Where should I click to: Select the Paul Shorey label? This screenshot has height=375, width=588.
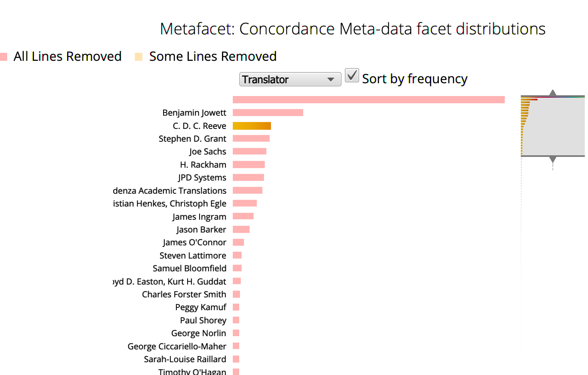pyautogui.click(x=203, y=320)
